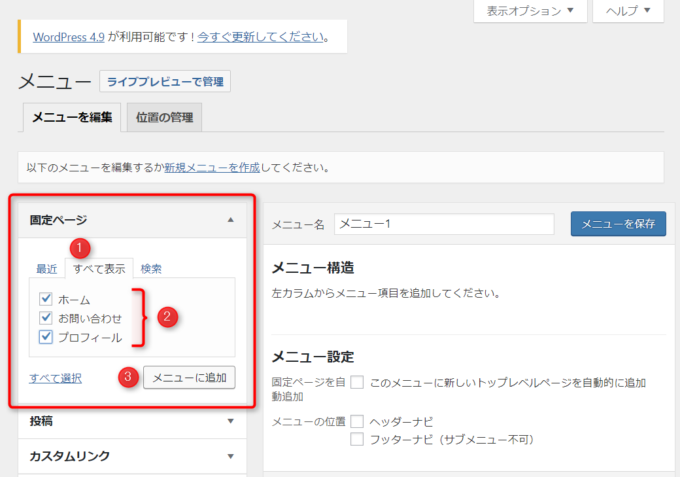680x477 pixels.
Task: Click the 今すぐ更新してください link
Action: tap(260, 37)
